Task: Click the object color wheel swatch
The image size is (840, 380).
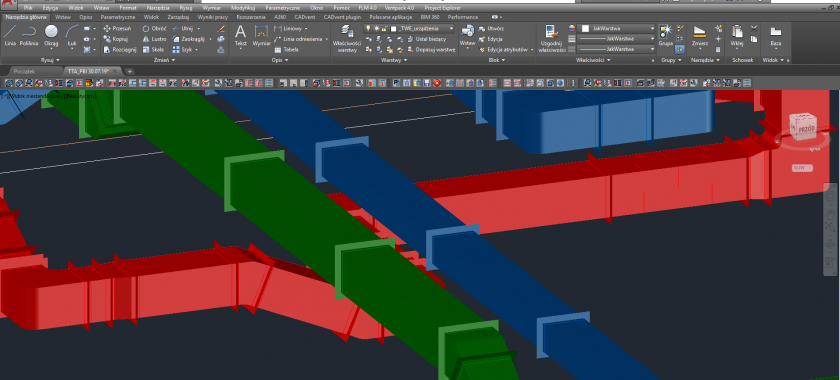Action: (x=572, y=28)
